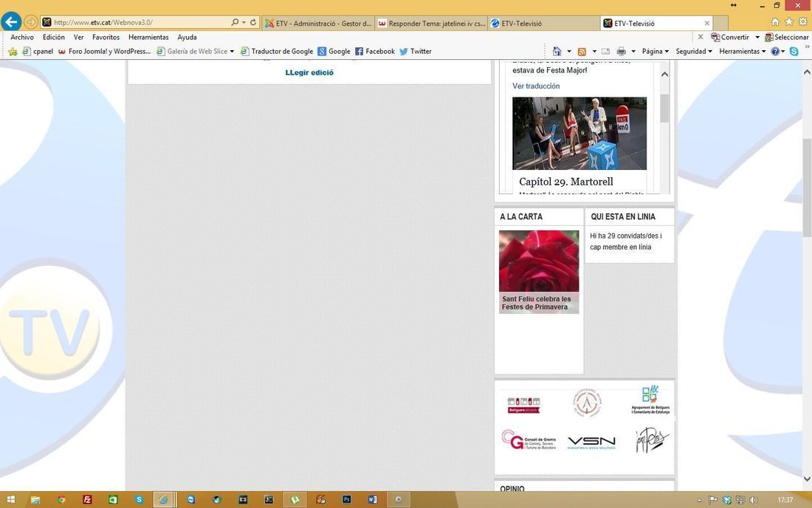The image size is (812, 508).
Task: Open the red rose Sant Feliu thumbnail
Action: (x=539, y=261)
